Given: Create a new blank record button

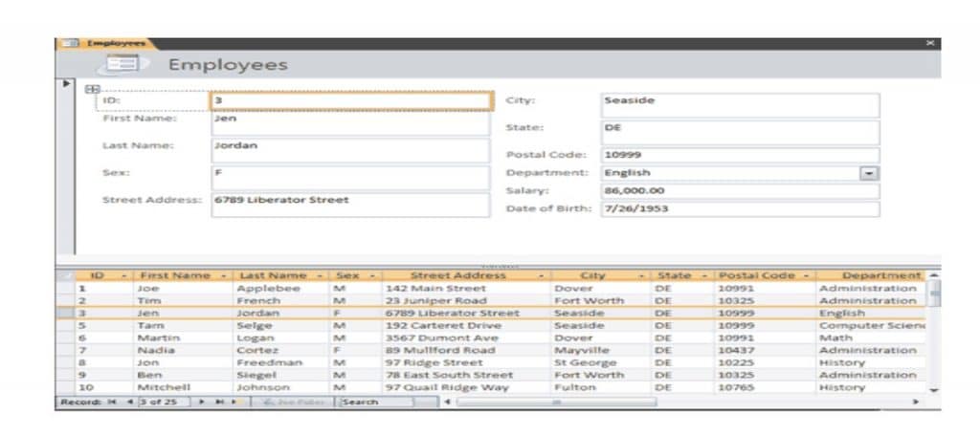Looking at the screenshot, I should pos(235,402).
